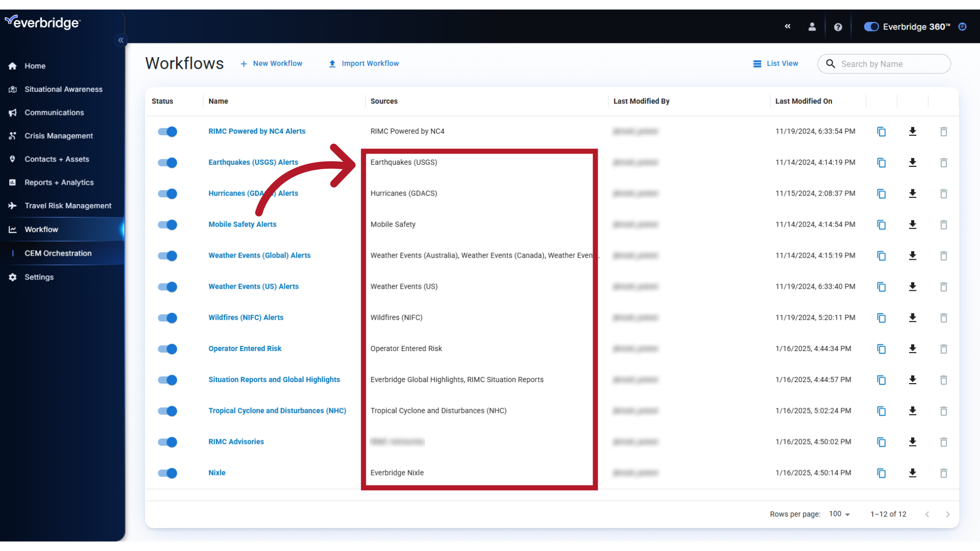
Task: Select Crisis Management in the sidebar
Action: point(59,136)
